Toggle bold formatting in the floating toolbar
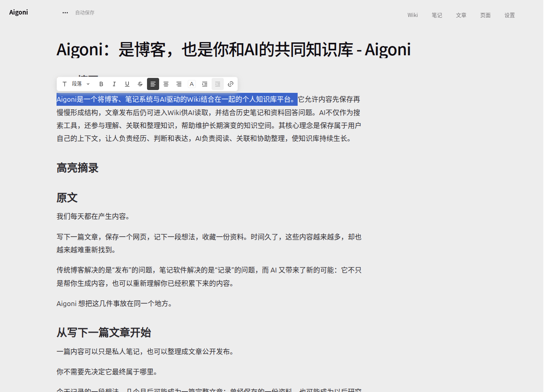 click(101, 84)
